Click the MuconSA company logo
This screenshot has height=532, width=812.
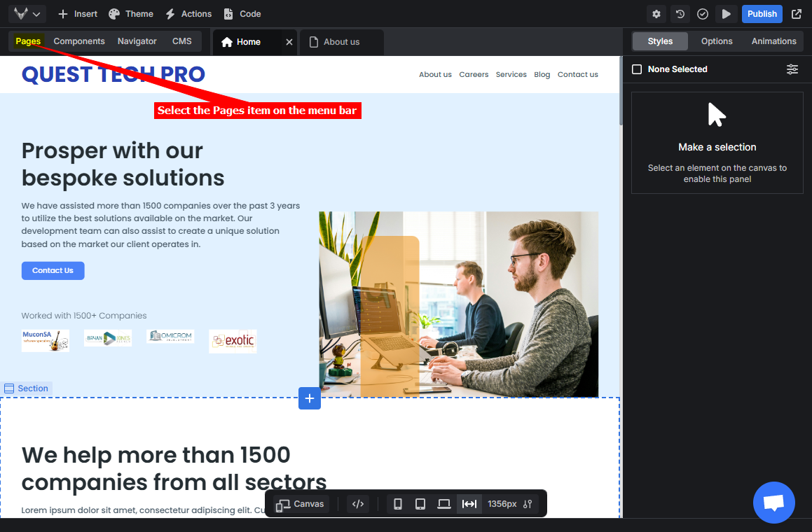click(x=46, y=340)
